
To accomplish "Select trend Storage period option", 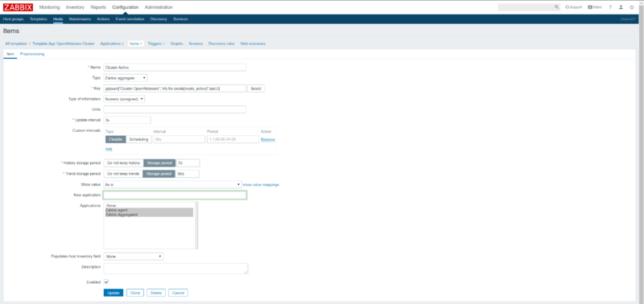I will coord(159,174).
